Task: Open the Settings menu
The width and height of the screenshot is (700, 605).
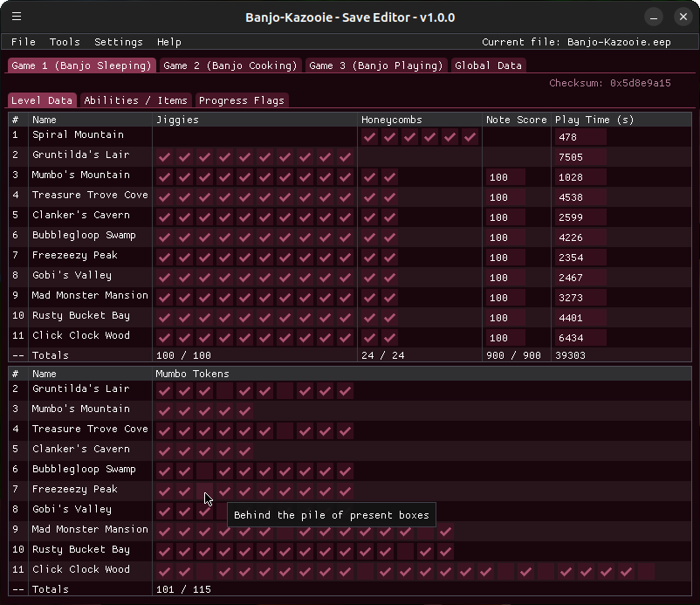Action: click(119, 42)
